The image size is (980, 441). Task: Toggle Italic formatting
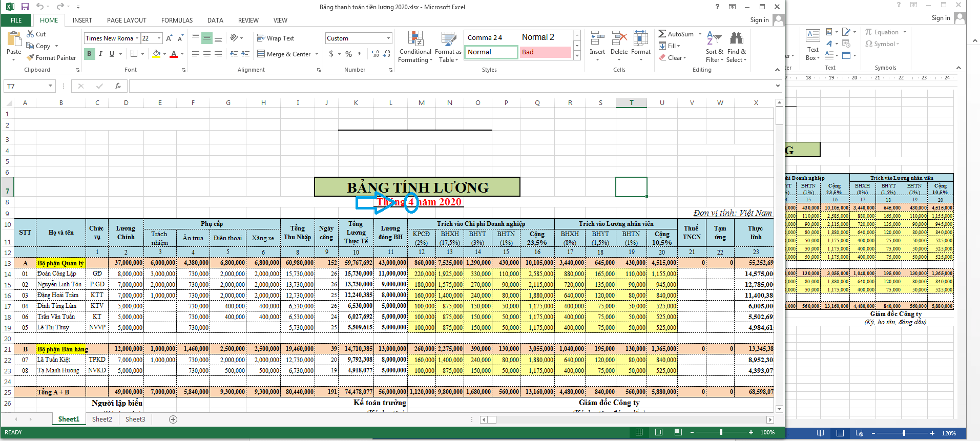pos(100,53)
